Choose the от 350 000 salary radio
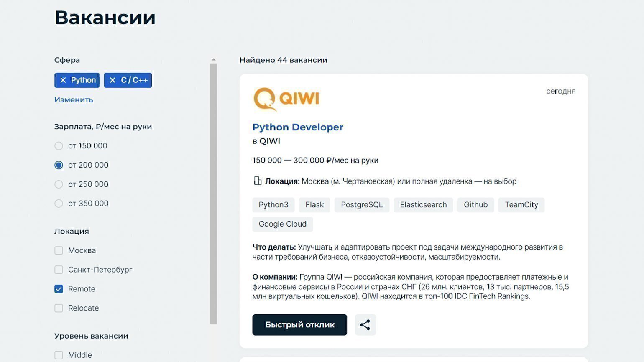 pos(59,204)
